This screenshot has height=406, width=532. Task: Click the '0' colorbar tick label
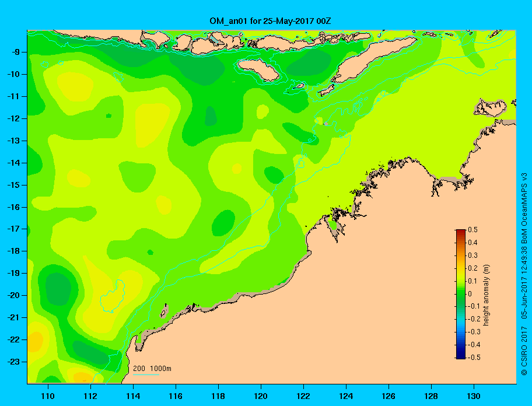470,294
